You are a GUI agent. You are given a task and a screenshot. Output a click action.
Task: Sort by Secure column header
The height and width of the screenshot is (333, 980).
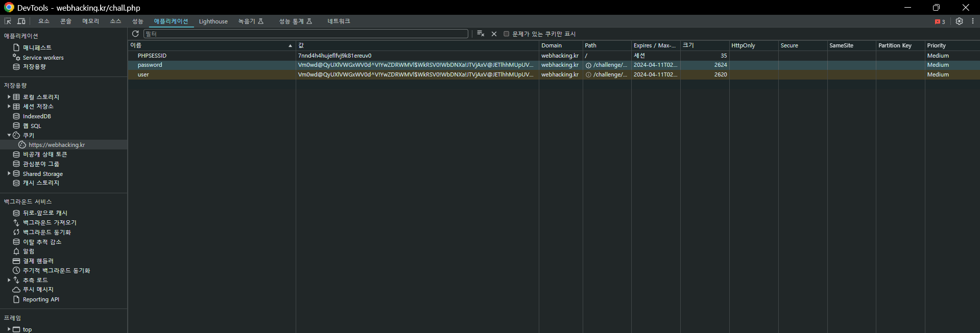[803, 45]
